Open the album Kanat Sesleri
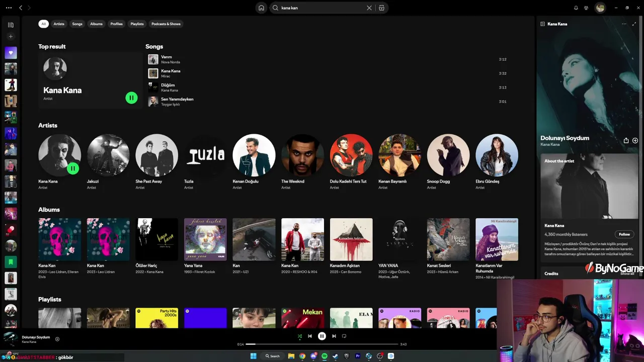644x362 pixels. (x=448, y=239)
